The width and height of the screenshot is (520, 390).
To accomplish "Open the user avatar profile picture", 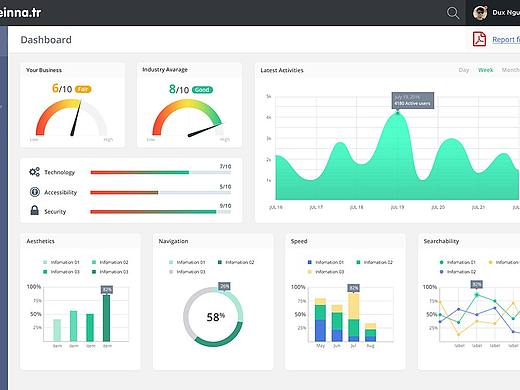I will 480,13.
